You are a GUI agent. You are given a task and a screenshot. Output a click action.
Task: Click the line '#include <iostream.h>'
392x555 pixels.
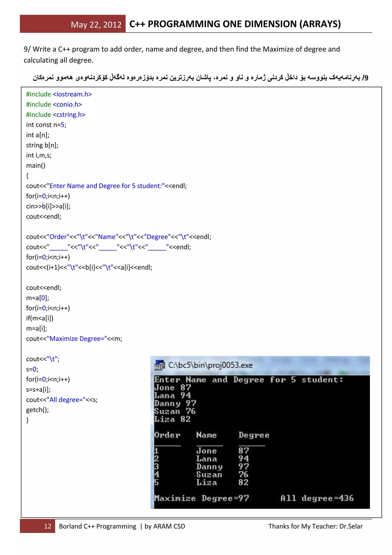[59, 94]
